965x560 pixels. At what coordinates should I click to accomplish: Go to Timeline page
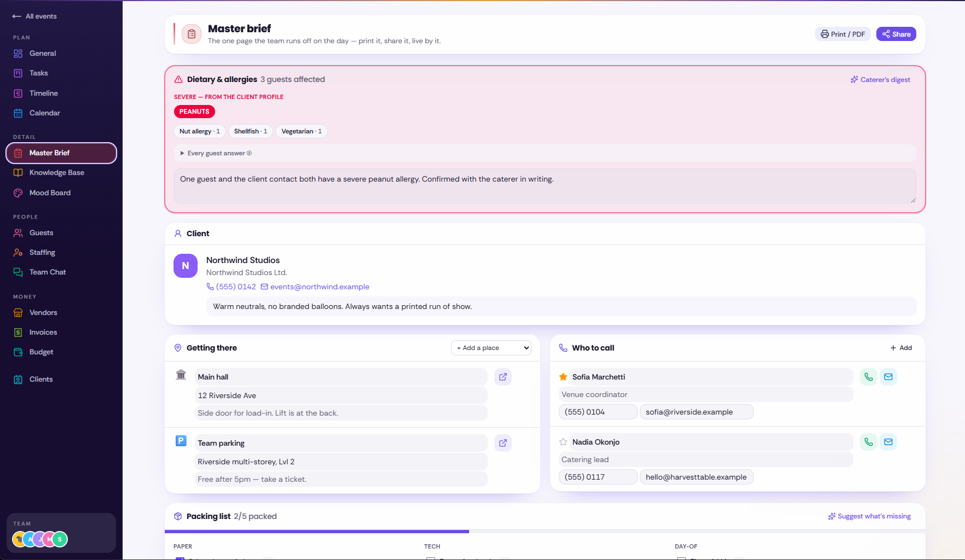[61, 94]
